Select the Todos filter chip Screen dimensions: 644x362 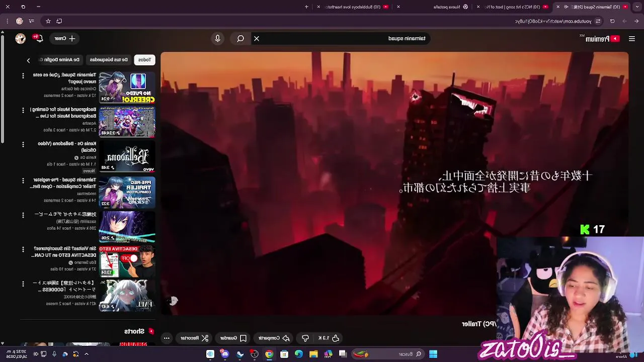pyautogui.click(x=144, y=59)
